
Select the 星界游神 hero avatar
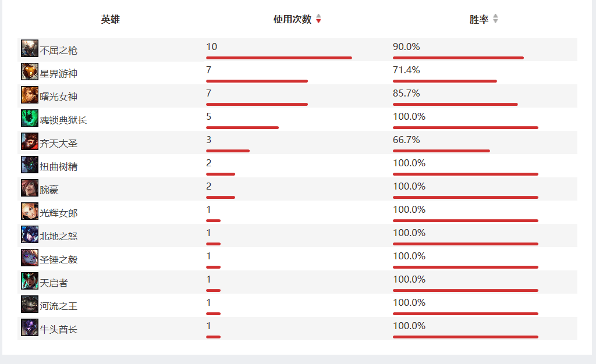tap(30, 72)
